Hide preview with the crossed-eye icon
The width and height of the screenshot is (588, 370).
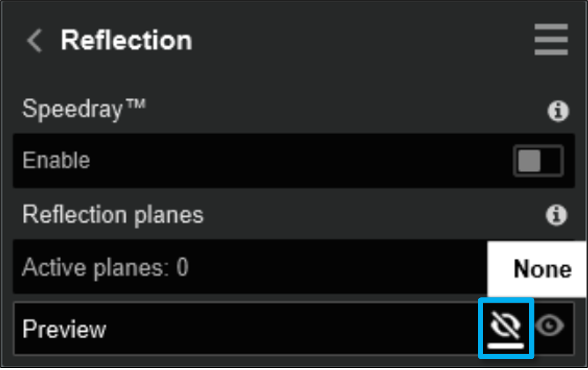coord(505,325)
